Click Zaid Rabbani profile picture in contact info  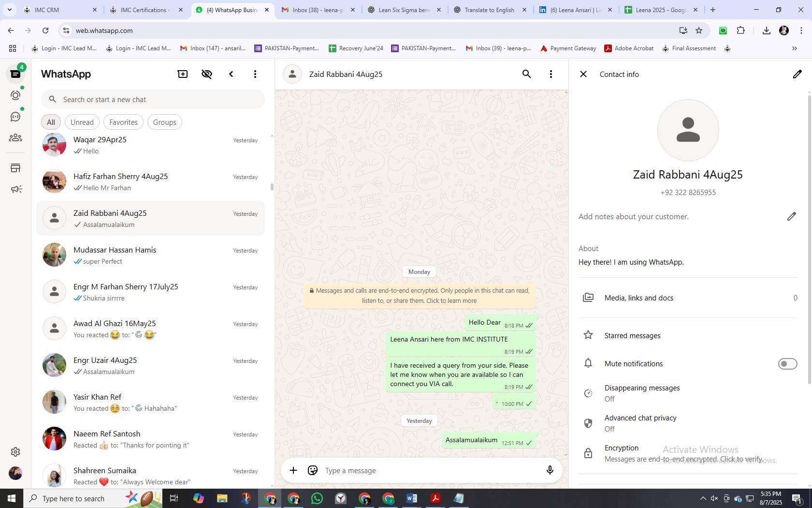(688, 130)
